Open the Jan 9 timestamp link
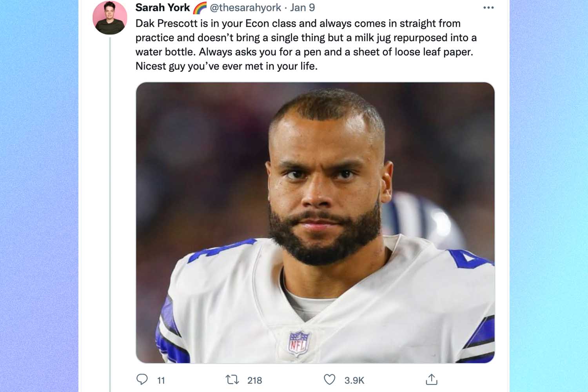The width and height of the screenshot is (588, 392). point(302,8)
